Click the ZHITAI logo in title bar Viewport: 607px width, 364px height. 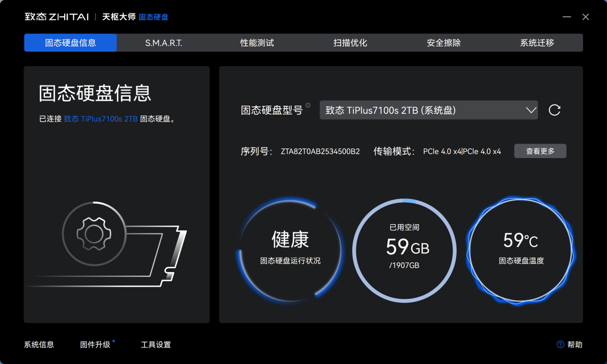coord(57,17)
